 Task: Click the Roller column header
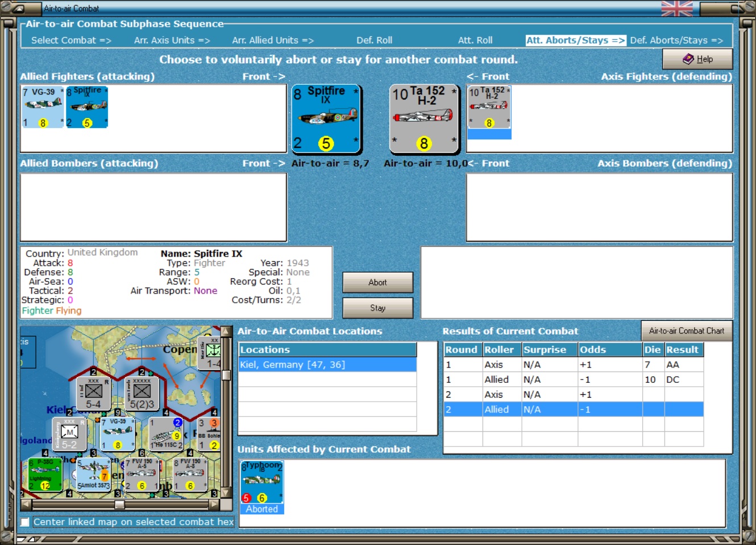click(502, 350)
